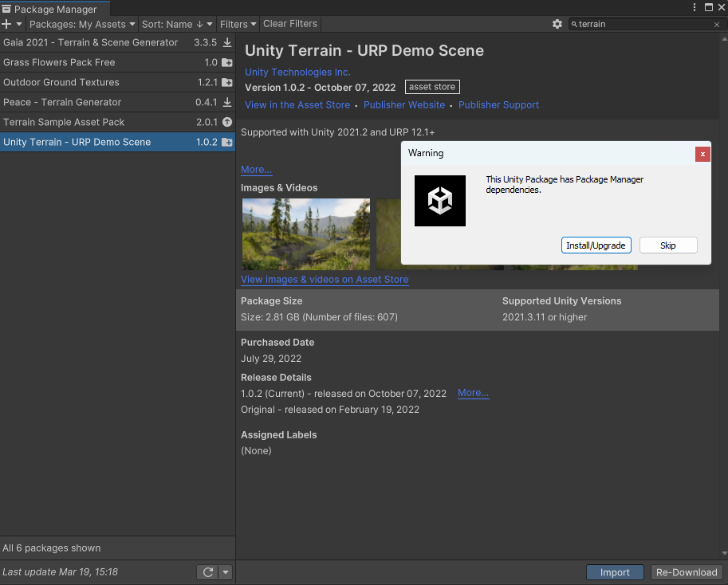This screenshot has height=585, width=728.
Task: Open the Filters dropdown
Action: [x=238, y=24]
